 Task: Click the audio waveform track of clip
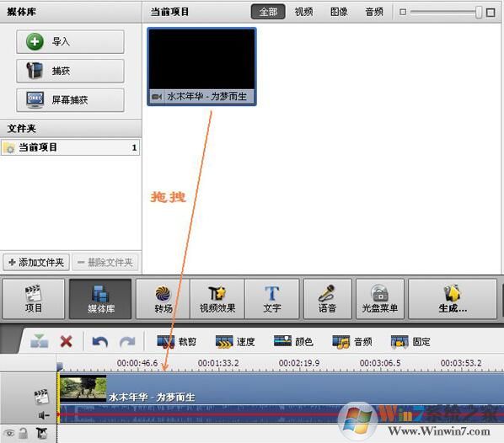click(x=281, y=414)
